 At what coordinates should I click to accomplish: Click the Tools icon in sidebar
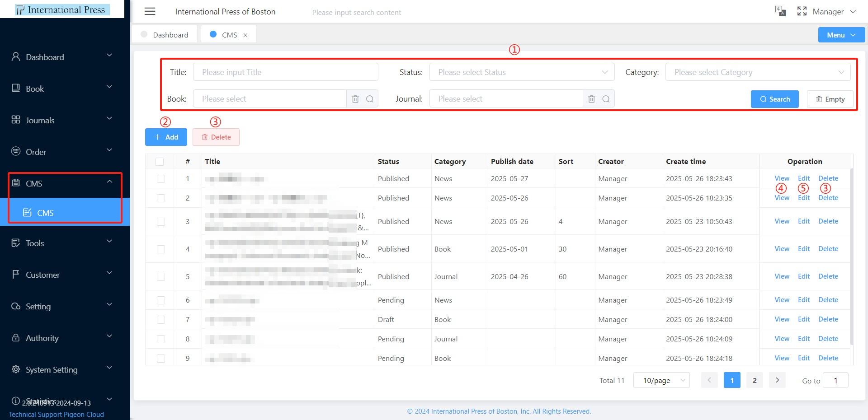pyautogui.click(x=16, y=243)
